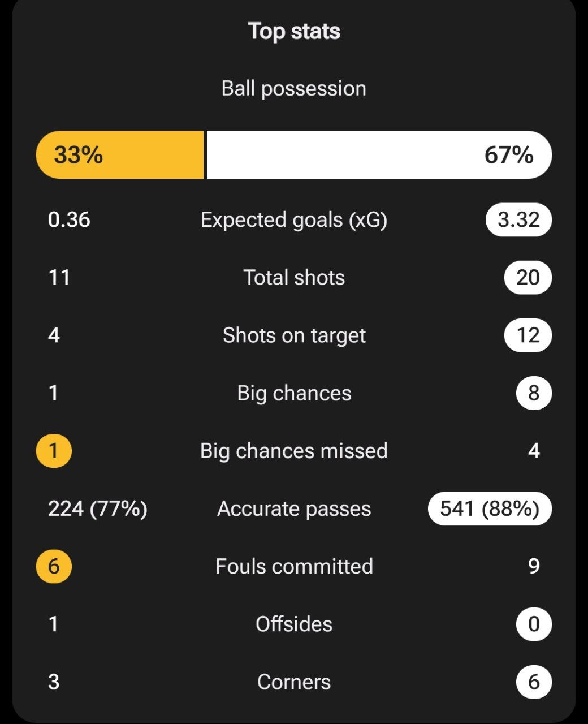
Task: Tap the 224 (77%) passes value
Action: pos(98,508)
